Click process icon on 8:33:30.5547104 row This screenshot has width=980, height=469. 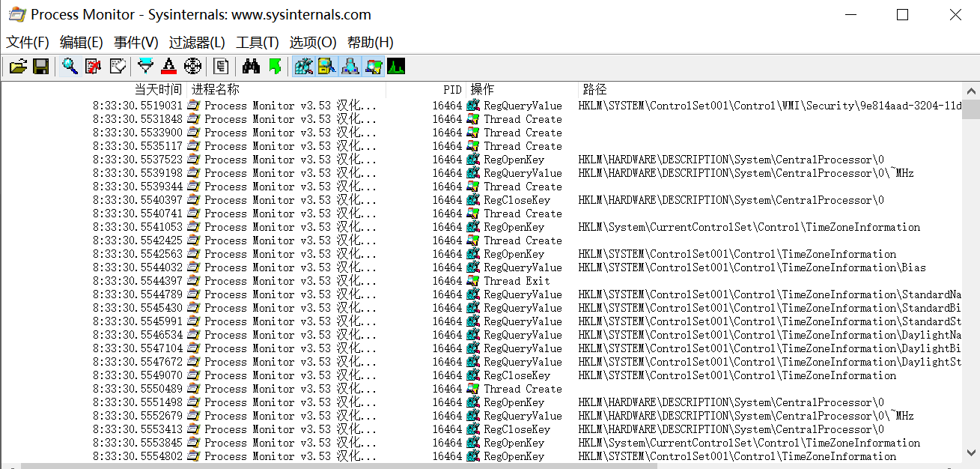(x=194, y=348)
